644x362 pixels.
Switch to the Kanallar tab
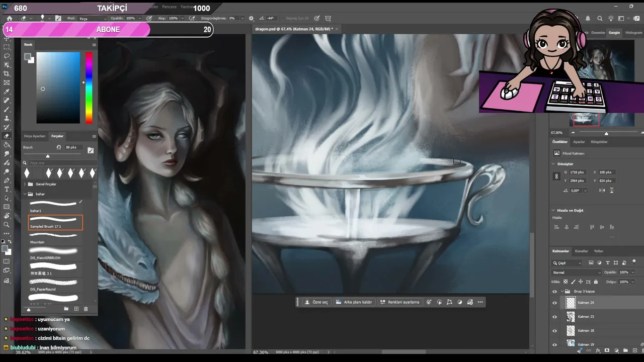[x=581, y=251]
